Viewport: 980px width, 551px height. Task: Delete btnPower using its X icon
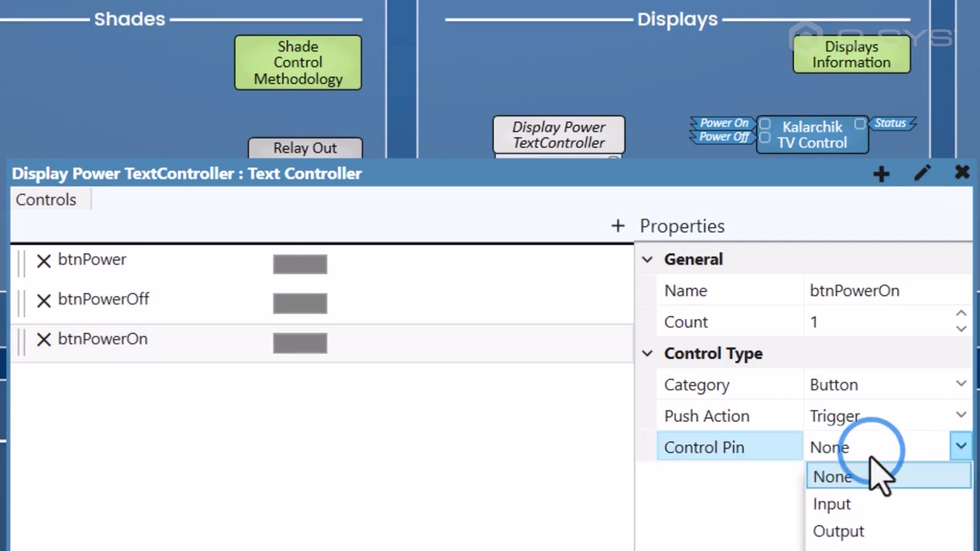pos(44,260)
